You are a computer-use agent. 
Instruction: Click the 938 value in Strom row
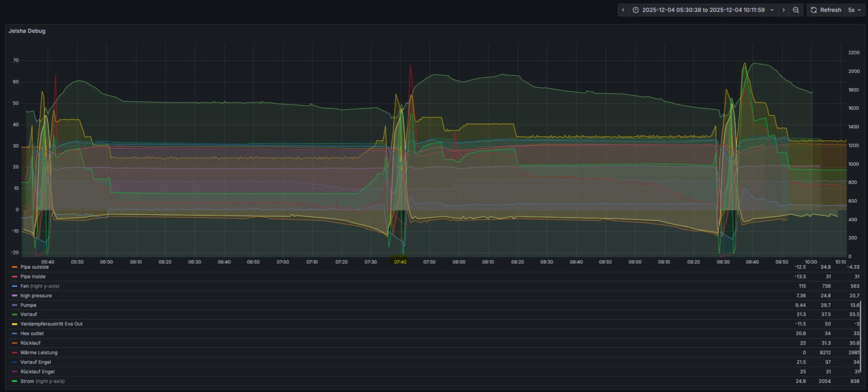[x=854, y=381]
